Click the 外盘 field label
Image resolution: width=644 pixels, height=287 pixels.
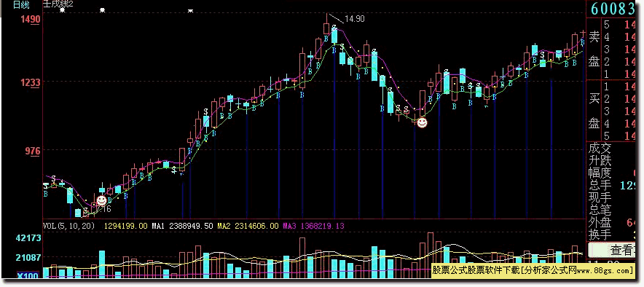(600, 224)
